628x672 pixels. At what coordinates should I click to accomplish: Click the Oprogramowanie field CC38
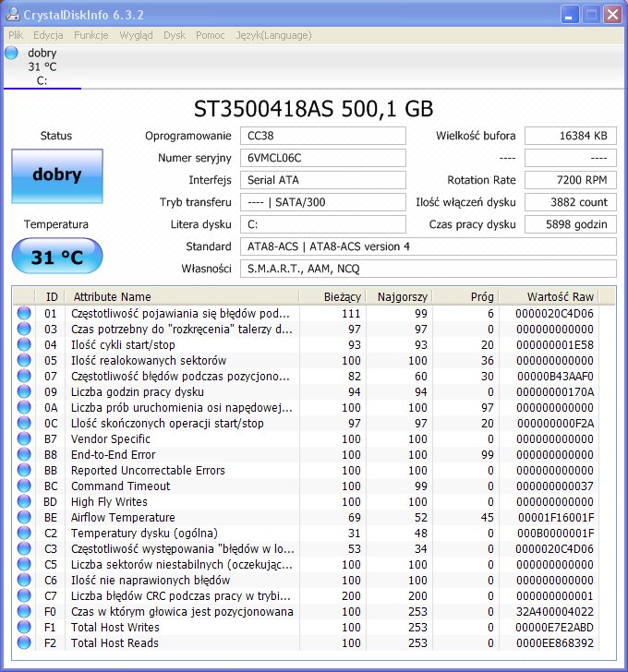[x=323, y=136]
